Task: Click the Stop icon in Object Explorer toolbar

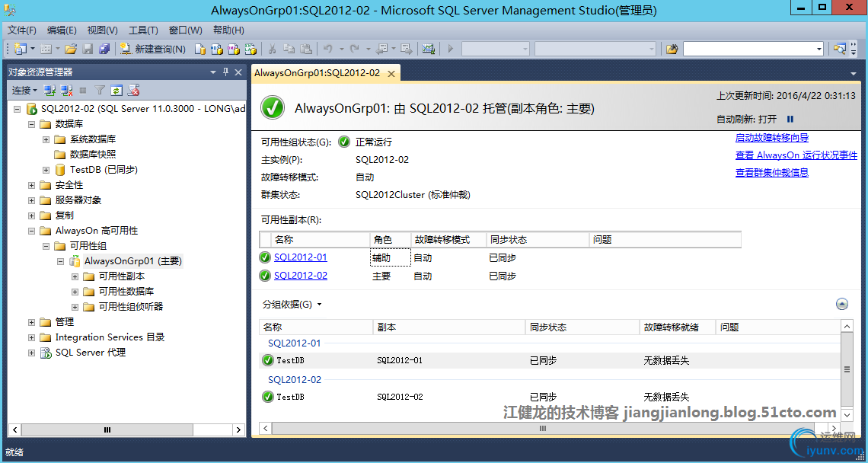Action: [x=83, y=90]
